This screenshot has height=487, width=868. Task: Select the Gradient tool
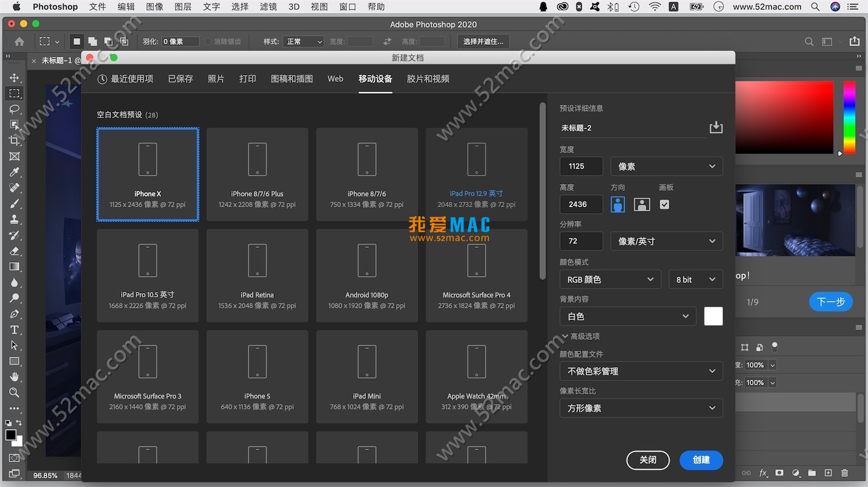tap(15, 267)
